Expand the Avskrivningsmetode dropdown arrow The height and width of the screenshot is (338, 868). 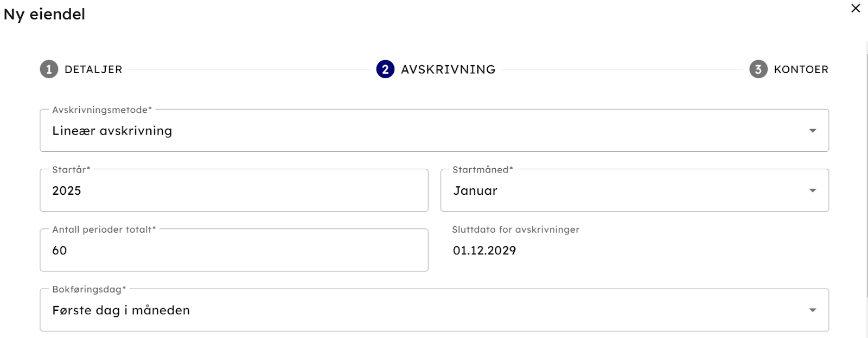(812, 131)
